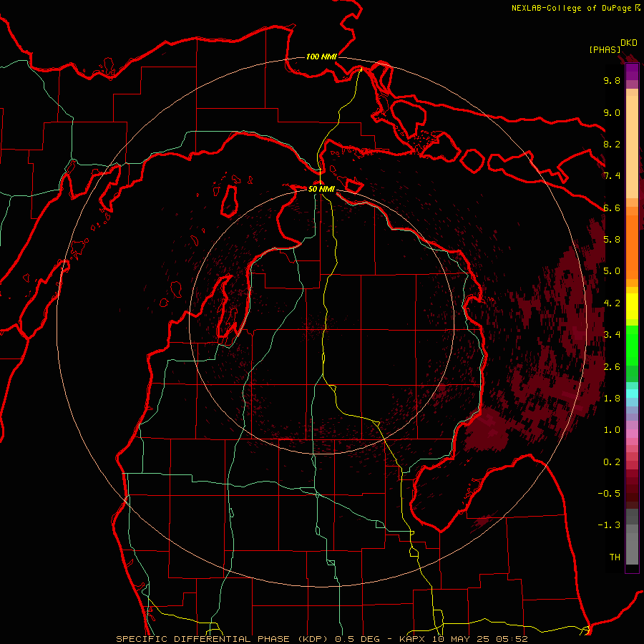Select the 1.8 scale value
The height and width of the screenshot is (644, 644).
point(612,399)
